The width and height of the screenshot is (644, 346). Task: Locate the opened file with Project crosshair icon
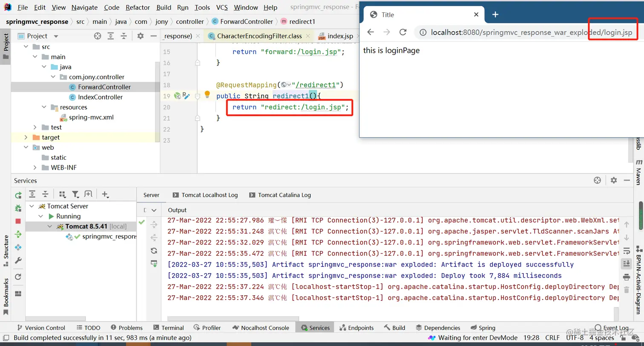tap(98, 36)
